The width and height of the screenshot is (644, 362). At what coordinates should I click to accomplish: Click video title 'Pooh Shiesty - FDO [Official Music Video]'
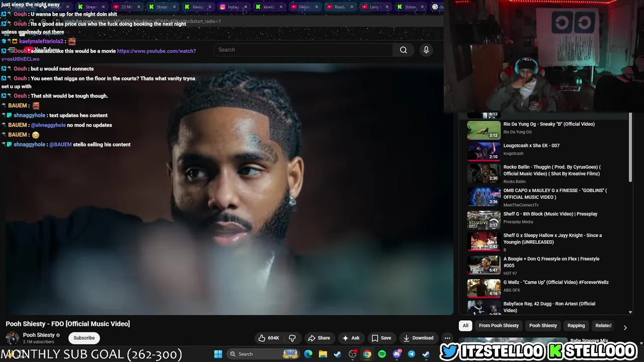click(x=68, y=324)
